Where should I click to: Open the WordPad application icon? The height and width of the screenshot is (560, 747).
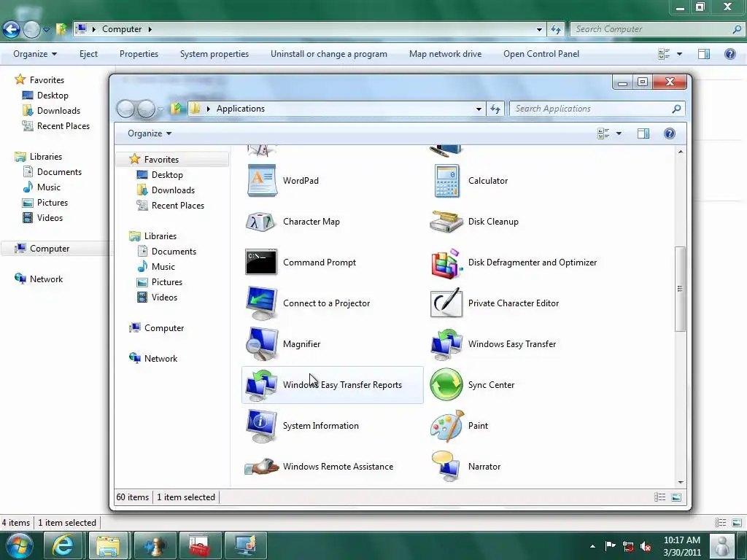click(262, 181)
